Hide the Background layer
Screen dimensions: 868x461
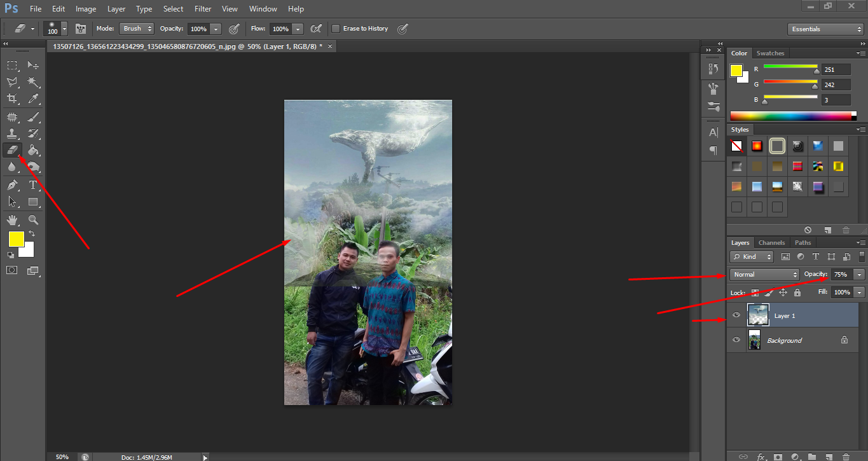tap(736, 340)
